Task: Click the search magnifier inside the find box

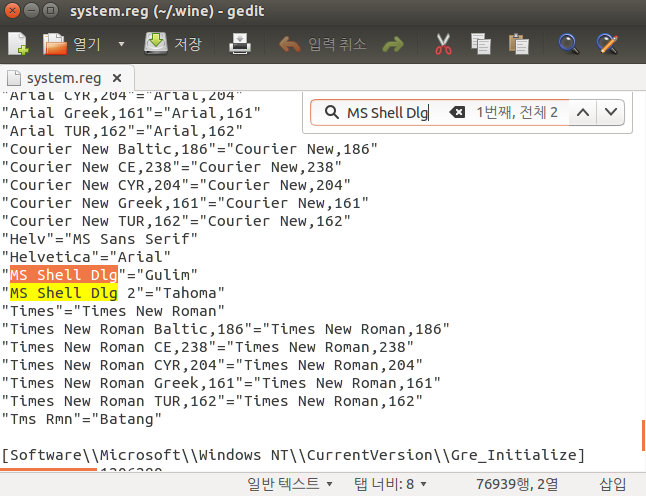Action: [332, 112]
